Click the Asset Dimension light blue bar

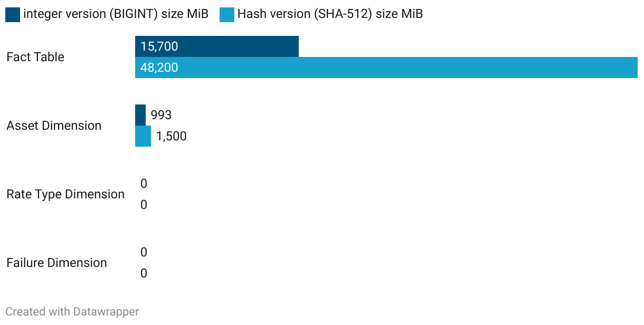(143, 136)
